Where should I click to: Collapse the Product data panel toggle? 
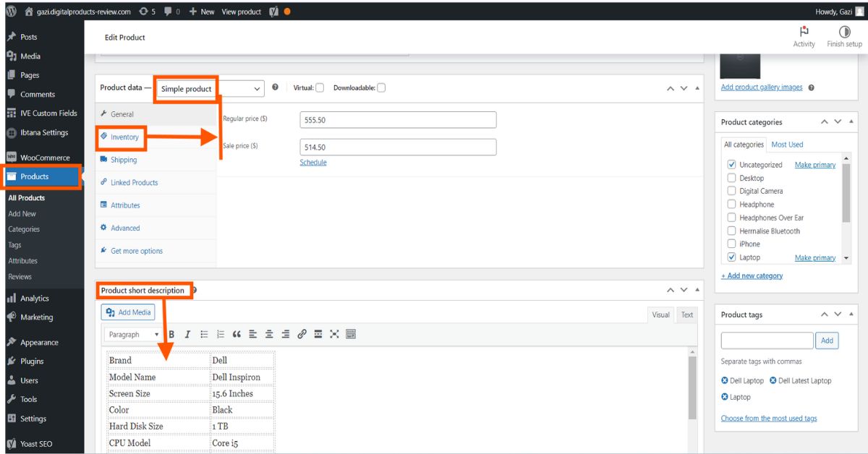[x=697, y=88]
